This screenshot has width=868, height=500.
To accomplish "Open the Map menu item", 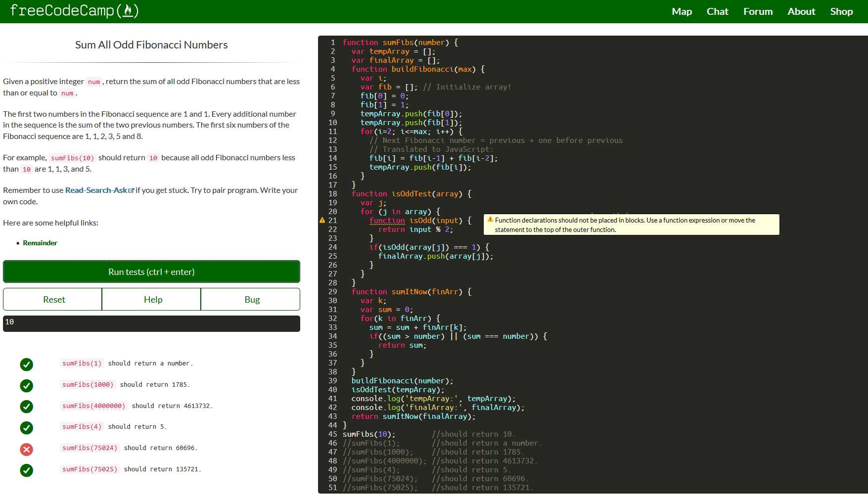I will pyautogui.click(x=682, y=11).
